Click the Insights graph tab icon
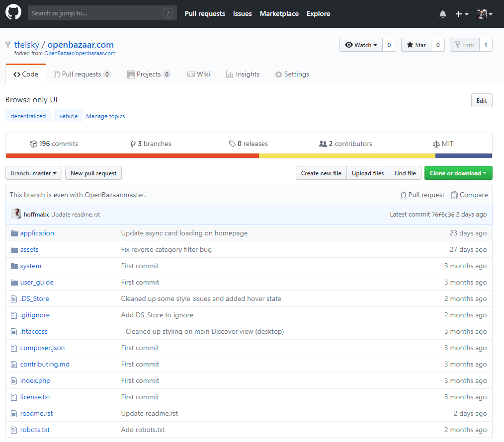Image resolution: width=504 pixels, height=442 pixels. pos(230,74)
